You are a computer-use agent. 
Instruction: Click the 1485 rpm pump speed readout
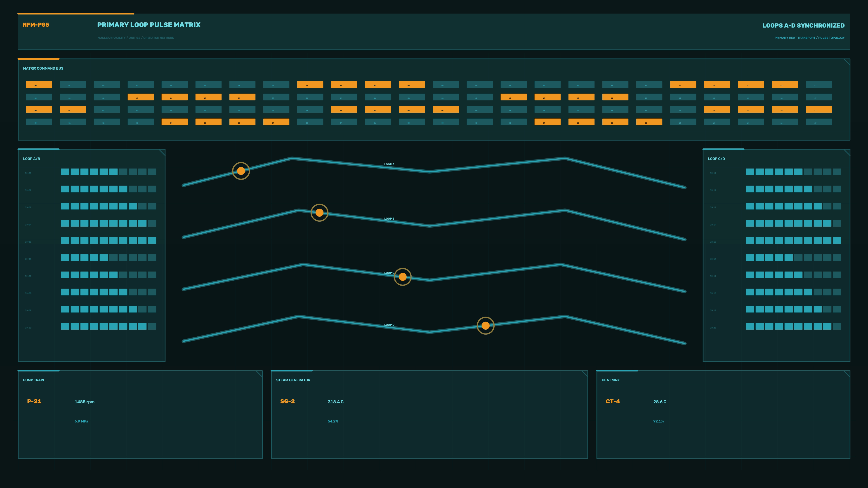(x=85, y=402)
